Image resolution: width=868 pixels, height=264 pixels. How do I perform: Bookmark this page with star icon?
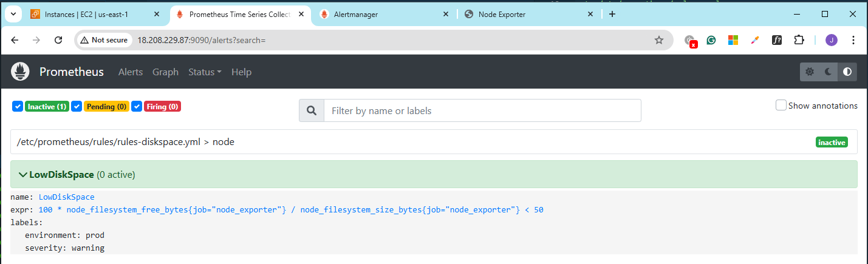(659, 40)
